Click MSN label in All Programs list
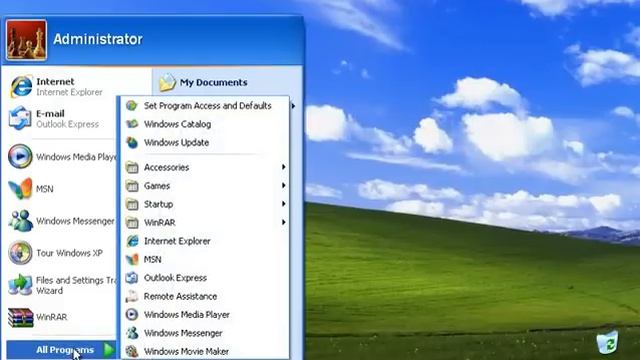The height and width of the screenshot is (360, 640). click(x=152, y=260)
